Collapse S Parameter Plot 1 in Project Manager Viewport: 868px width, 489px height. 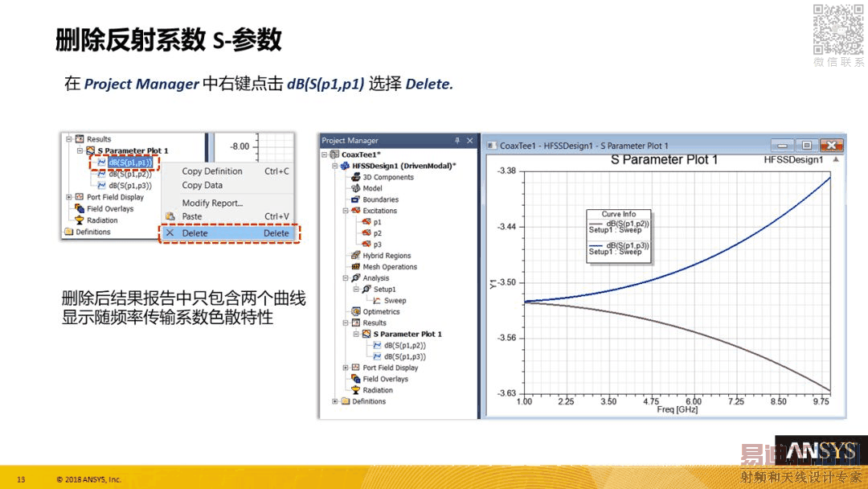pyautogui.click(x=356, y=334)
